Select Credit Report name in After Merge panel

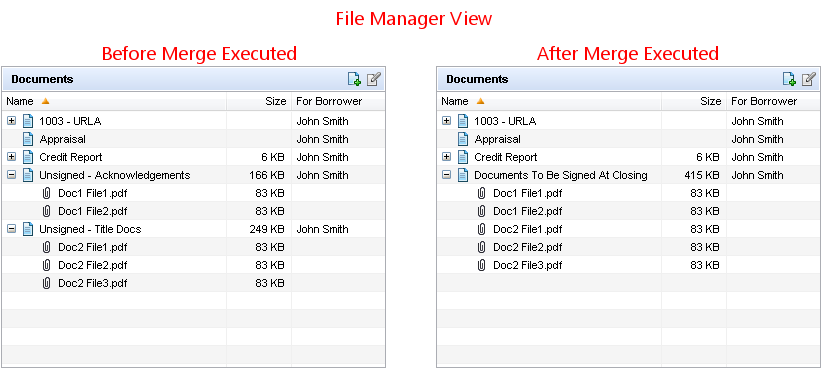pyautogui.click(x=506, y=157)
